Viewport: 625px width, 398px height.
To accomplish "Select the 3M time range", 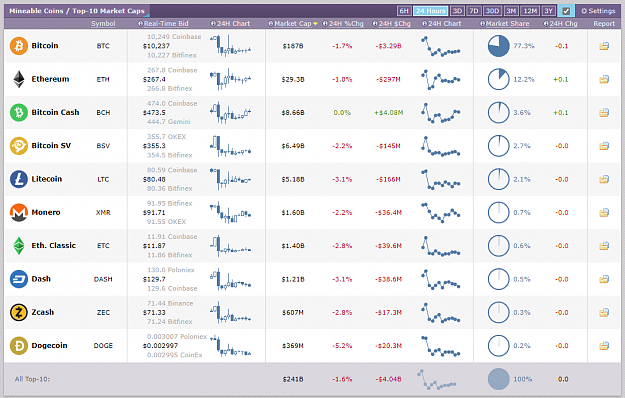I will pyautogui.click(x=511, y=11).
